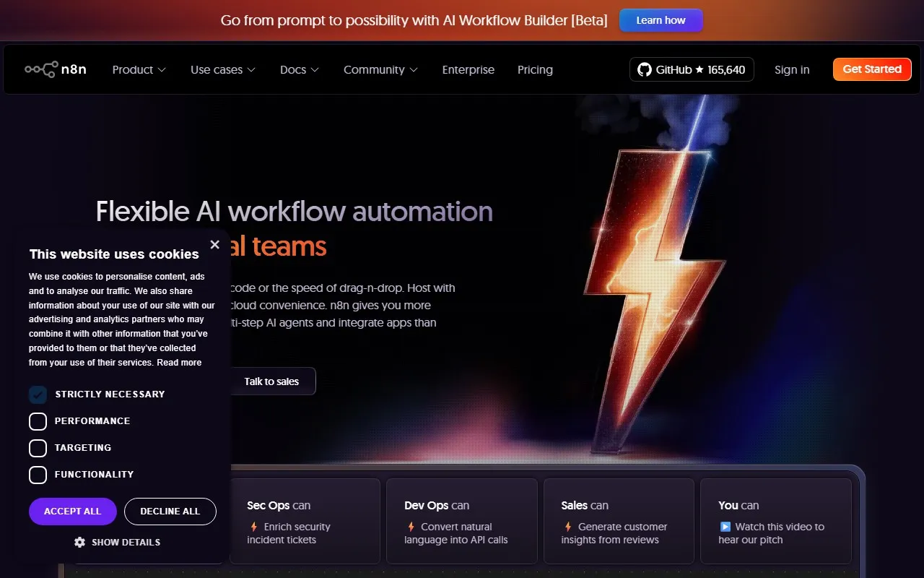924x578 pixels.
Task: Click the video play icon in You card
Action: tap(725, 527)
